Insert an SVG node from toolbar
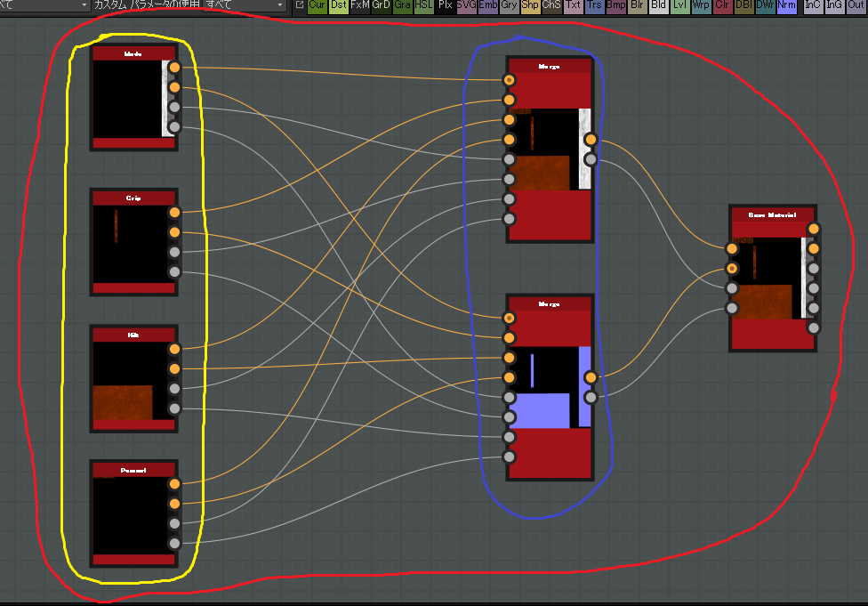The image size is (868, 606). tap(466, 5)
